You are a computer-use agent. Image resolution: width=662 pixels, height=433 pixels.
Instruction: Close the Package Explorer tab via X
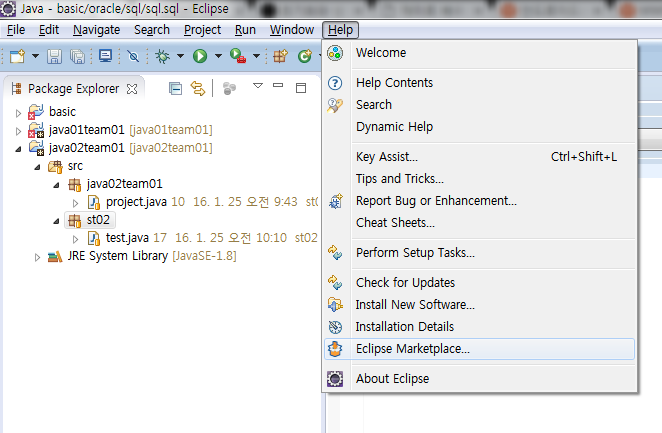coord(132,89)
